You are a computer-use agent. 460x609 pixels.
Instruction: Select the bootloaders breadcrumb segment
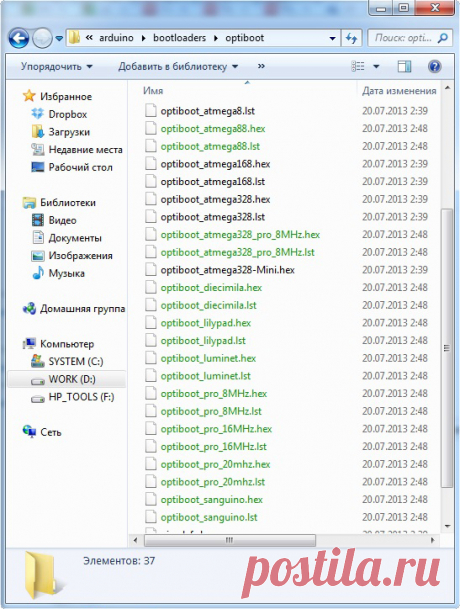[x=179, y=38]
